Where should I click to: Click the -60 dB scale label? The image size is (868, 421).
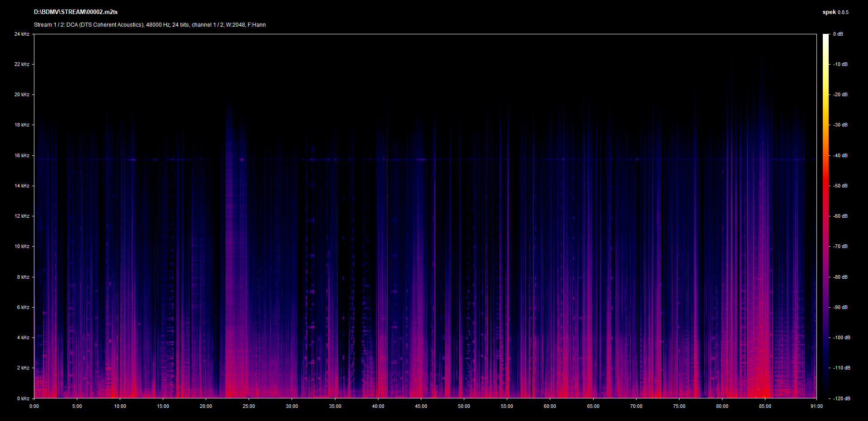pos(840,216)
